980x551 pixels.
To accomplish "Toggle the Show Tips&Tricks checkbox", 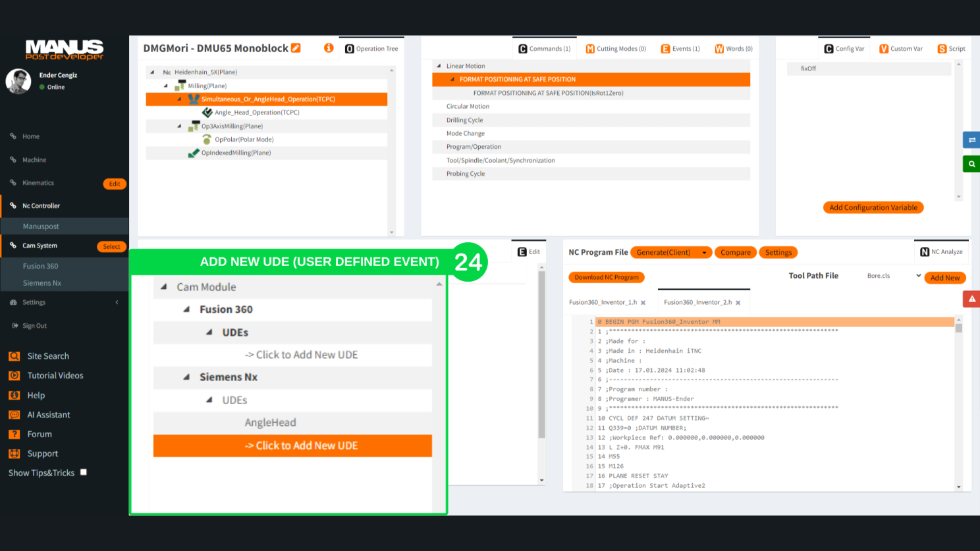I will pos(84,472).
